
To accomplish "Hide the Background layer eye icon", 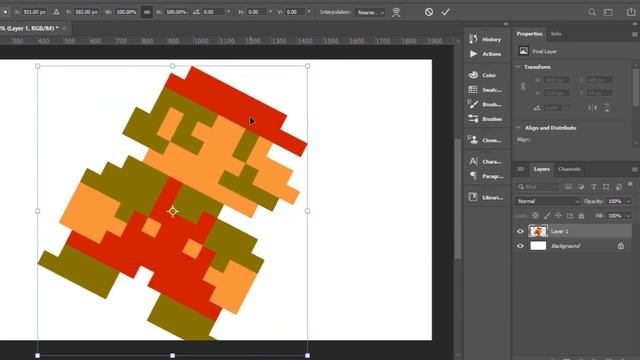I will click(520, 246).
